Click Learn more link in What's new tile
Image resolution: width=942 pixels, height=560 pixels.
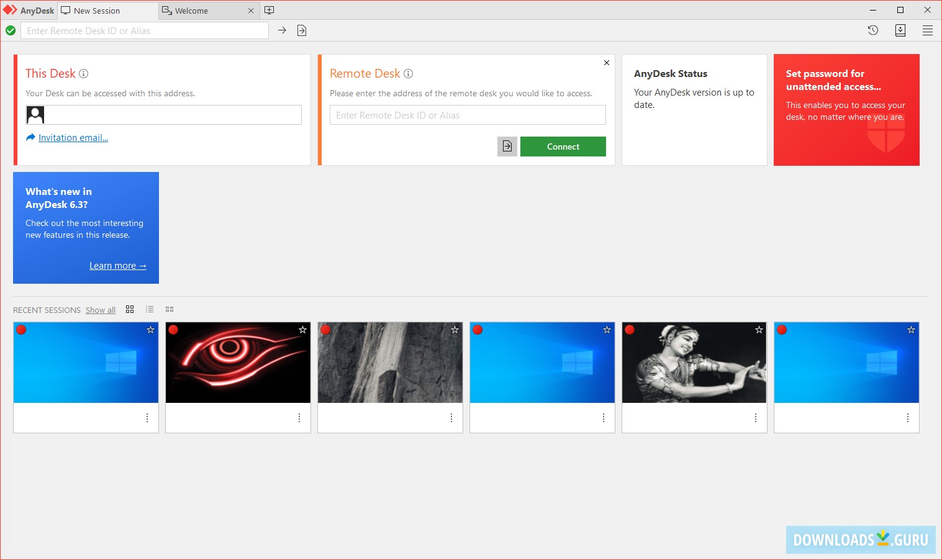(x=118, y=266)
